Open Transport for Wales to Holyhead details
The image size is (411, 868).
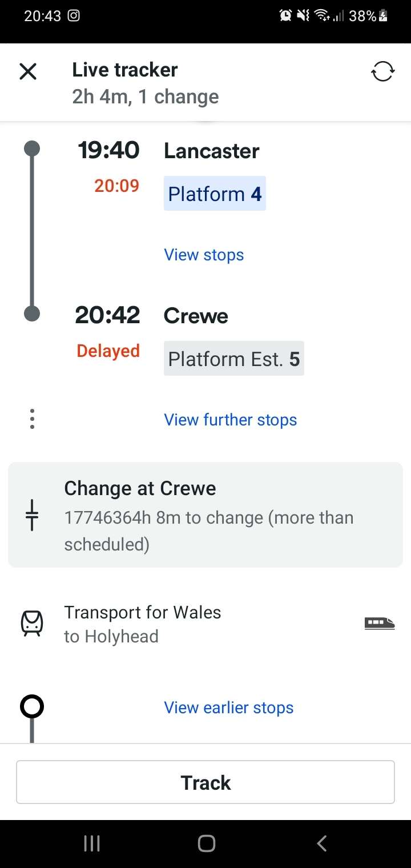[143, 624]
